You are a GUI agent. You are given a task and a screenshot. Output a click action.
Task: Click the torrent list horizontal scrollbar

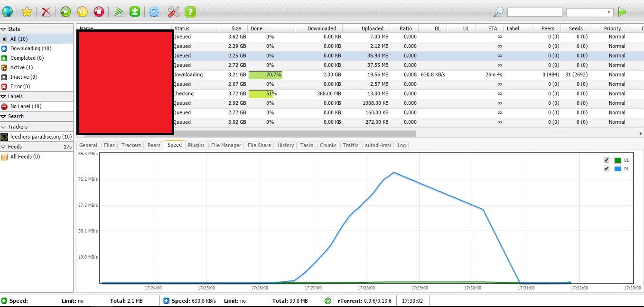click(x=246, y=134)
